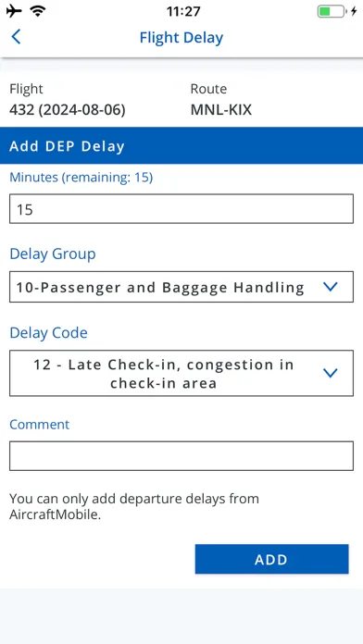Click the Delay Group dropdown chevron
Viewport: 363px width, 644px height.
tap(330, 287)
